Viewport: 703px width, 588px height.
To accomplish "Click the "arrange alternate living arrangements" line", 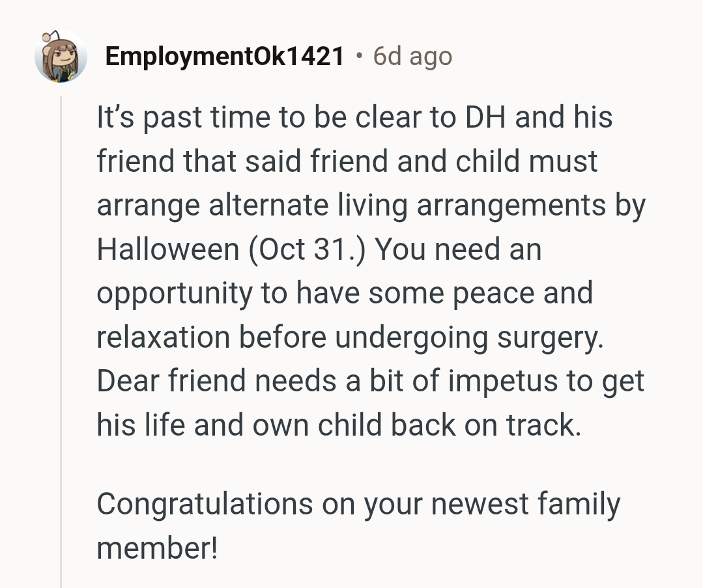I will pos(352,205).
